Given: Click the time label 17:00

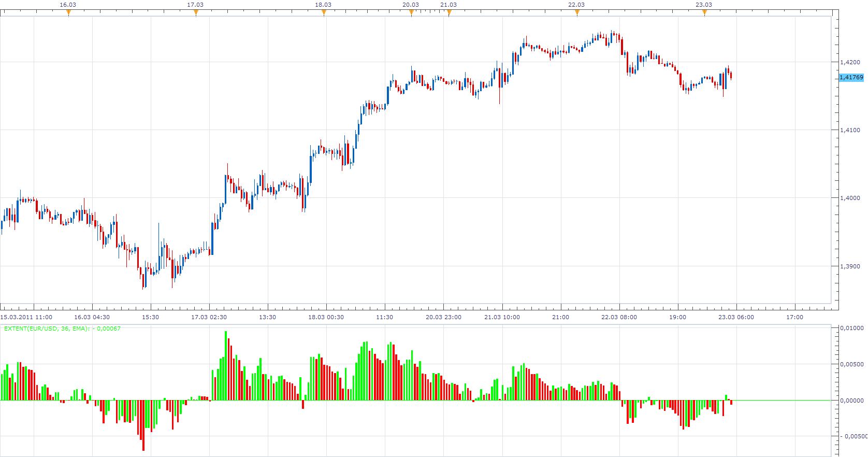Looking at the screenshot, I should click(x=794, y=317).
